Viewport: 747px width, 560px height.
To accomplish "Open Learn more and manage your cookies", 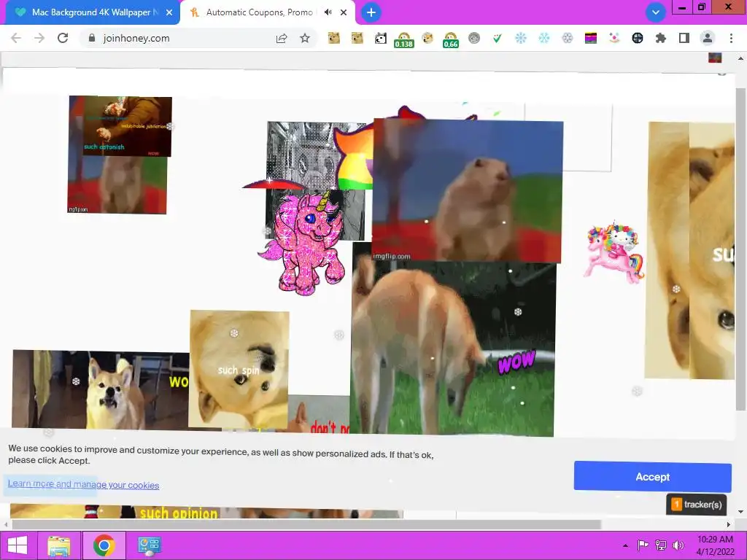I will click(83, 484).
